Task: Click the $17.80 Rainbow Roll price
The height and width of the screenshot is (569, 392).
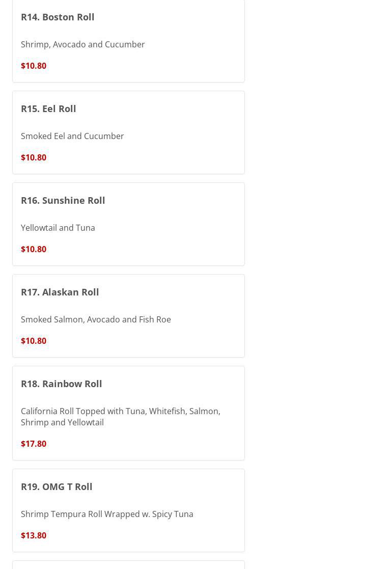Action: (x=34, y=444)
